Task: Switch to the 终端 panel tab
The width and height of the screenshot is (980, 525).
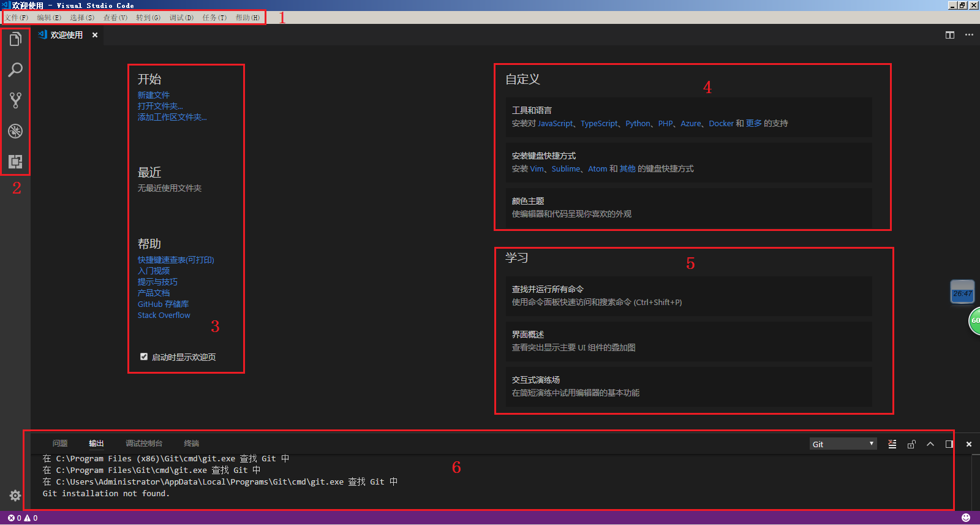Action: [x=192, y=444]
